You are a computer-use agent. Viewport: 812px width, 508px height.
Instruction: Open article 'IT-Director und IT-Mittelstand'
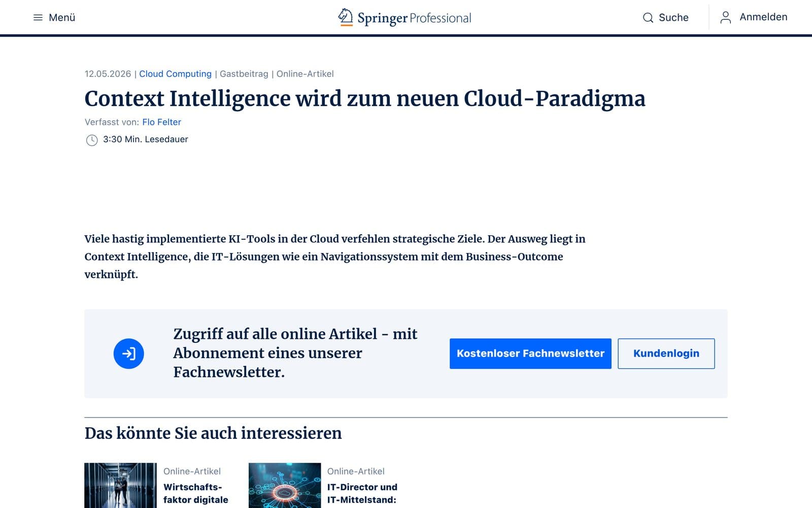362,493
